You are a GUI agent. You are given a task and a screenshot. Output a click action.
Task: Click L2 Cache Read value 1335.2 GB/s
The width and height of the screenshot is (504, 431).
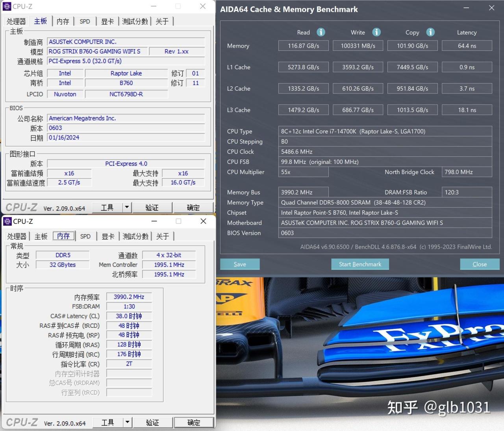click(303, 89)
